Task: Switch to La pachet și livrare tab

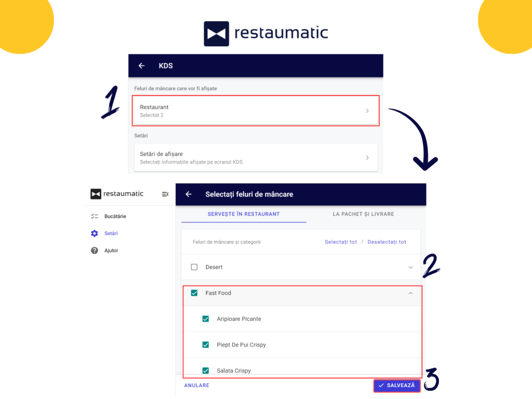Action: click(363, 214)
